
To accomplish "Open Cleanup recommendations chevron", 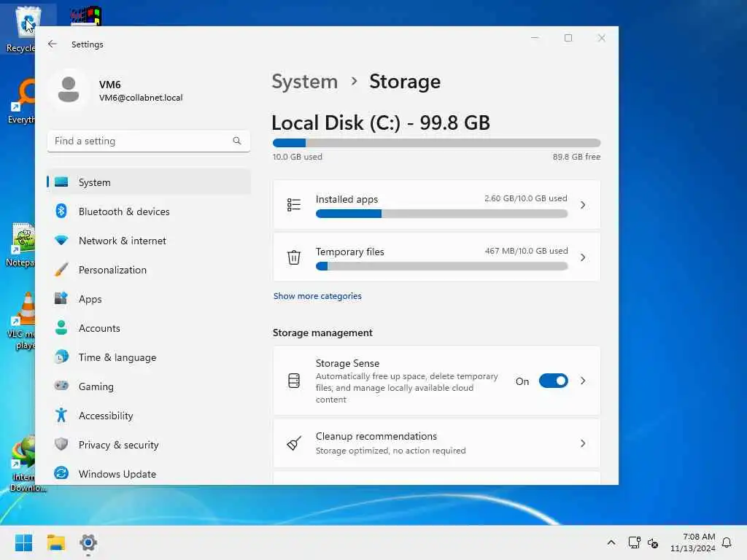I will (x=583, y=443).
